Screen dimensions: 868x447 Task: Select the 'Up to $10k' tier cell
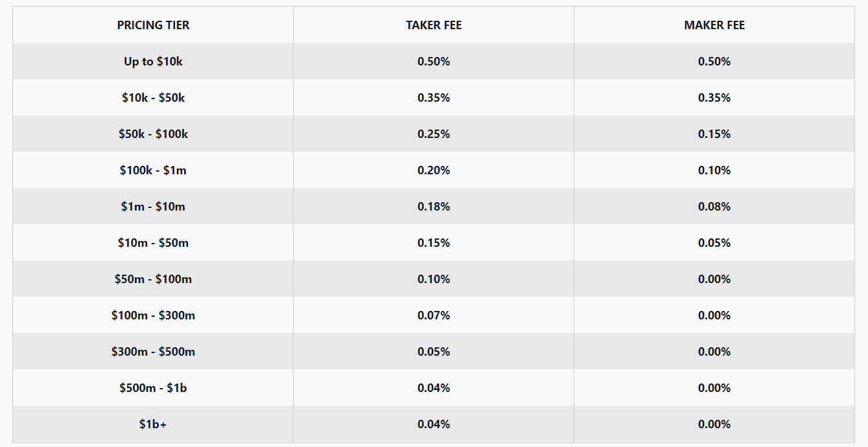coord(153,62)
